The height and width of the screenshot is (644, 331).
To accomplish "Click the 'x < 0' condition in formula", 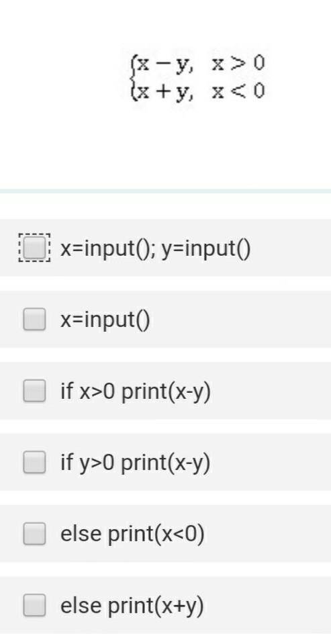I will 238,91.
